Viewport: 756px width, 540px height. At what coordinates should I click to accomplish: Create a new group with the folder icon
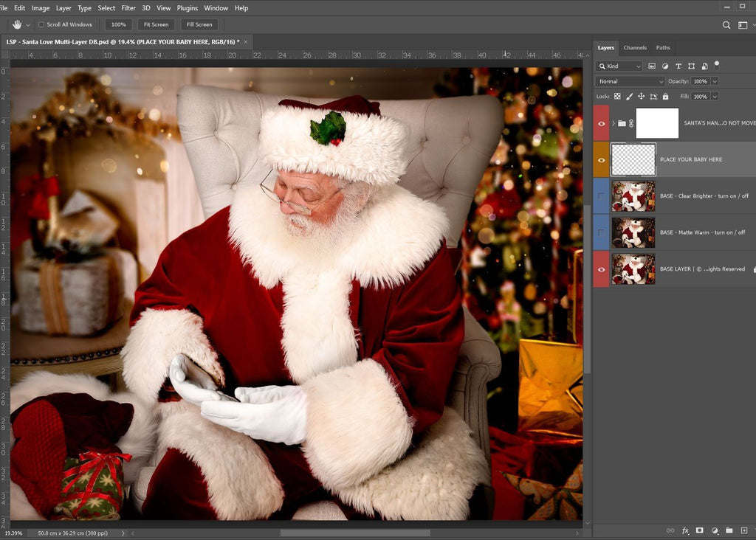729,530
